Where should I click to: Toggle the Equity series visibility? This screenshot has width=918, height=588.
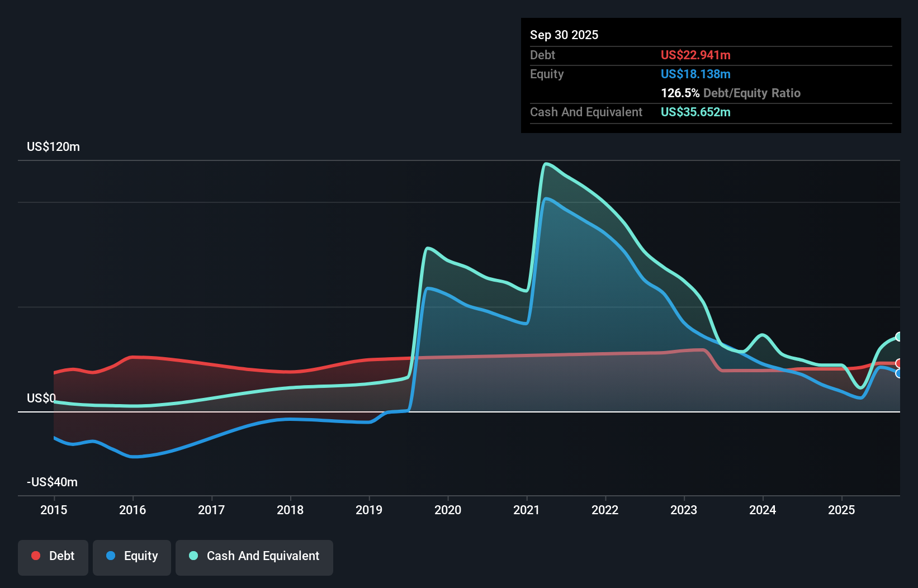[132, 556]
